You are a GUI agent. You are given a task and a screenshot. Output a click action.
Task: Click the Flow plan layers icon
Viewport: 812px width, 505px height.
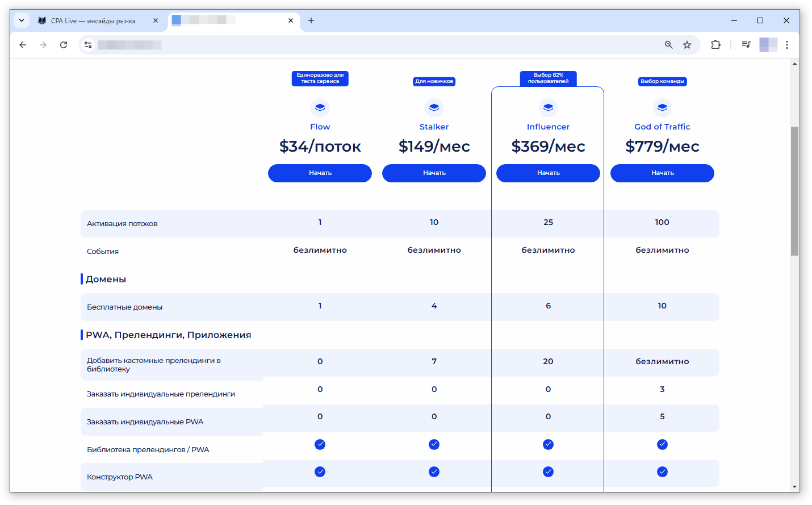tap(320, 107)
